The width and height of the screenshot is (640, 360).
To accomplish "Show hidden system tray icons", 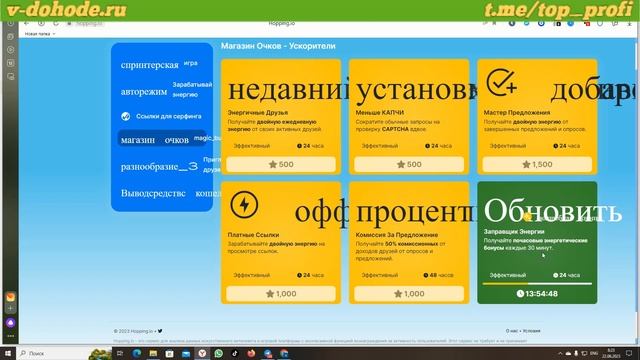I will click(x=560, y=353).
